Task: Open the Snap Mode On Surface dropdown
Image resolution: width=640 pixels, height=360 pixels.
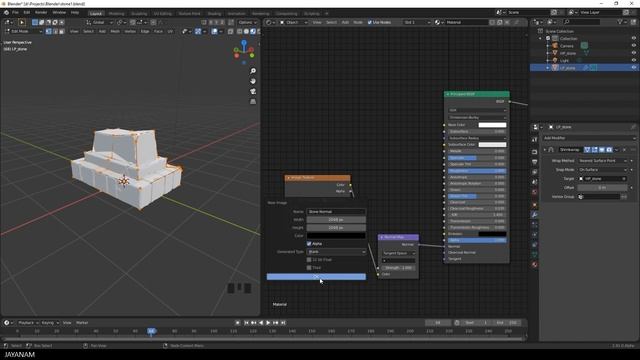Action: 602,170
